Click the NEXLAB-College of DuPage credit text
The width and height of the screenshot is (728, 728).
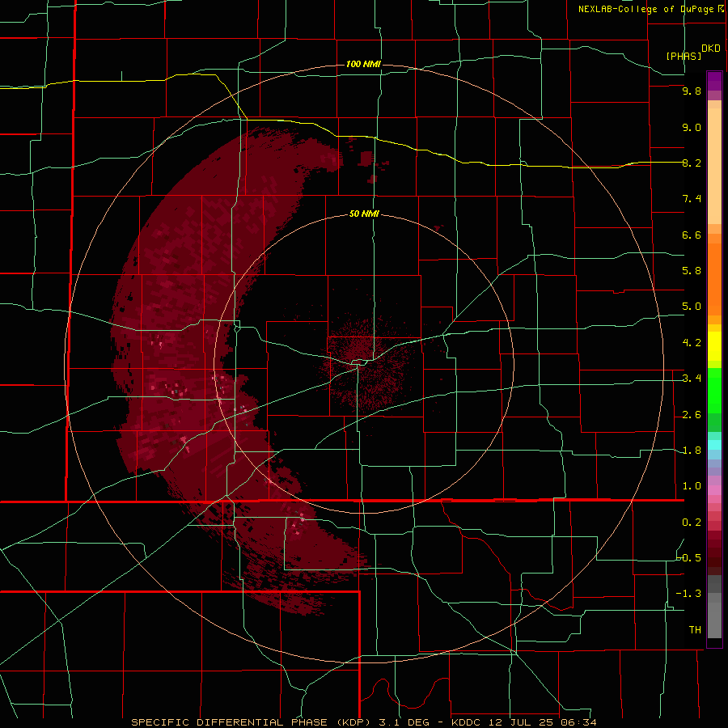pyautogui.click(x=645, y=9)
